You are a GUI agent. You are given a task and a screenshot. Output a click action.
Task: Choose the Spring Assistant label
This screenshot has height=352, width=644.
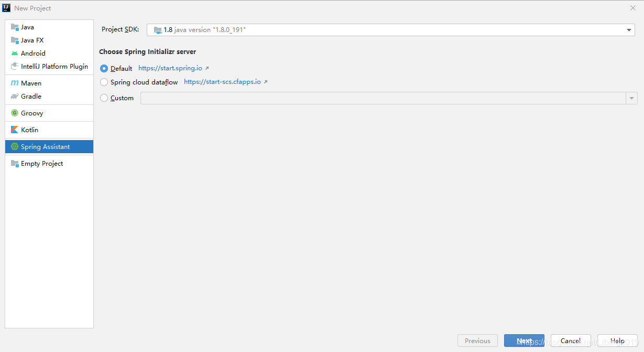46,147
